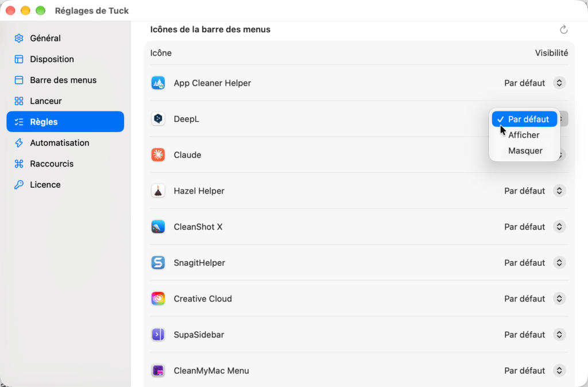Open visibility dropdown for Hazel Helper
This screenshot has width=588, height=387.
click(x=559, y=191)
